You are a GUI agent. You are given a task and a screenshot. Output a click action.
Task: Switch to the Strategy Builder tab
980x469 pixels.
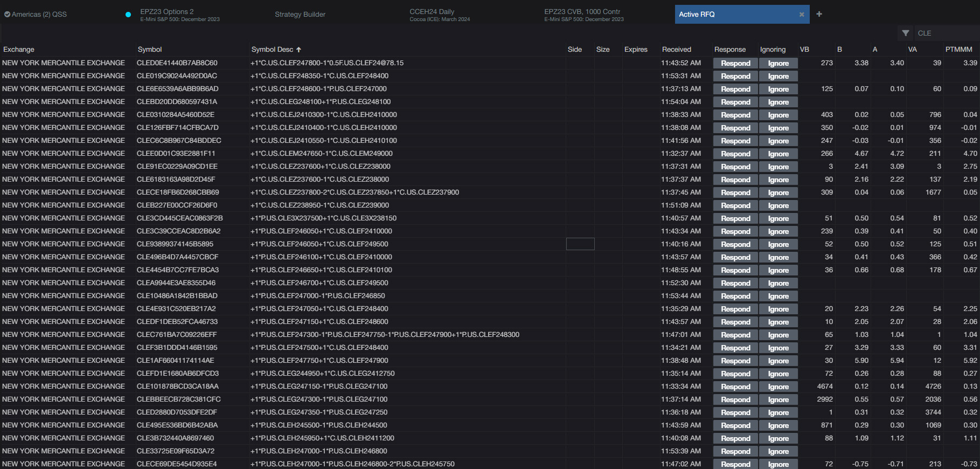300,15
